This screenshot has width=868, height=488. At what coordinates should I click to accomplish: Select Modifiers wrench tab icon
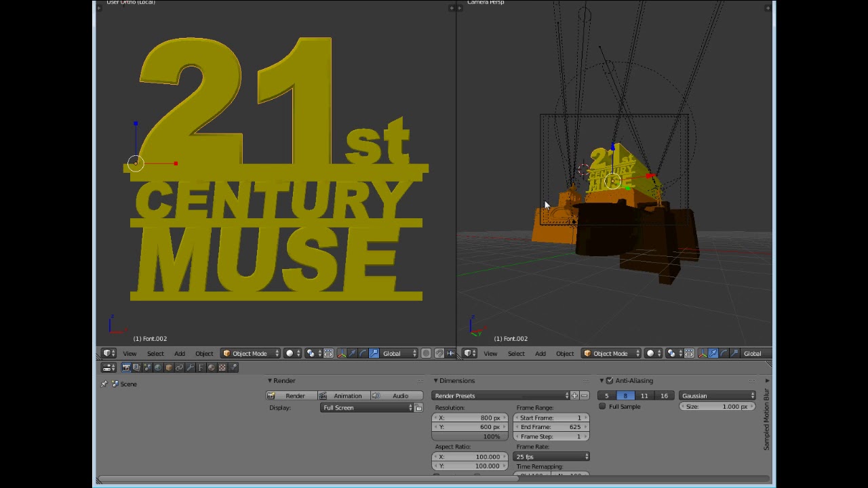[190, 367]
